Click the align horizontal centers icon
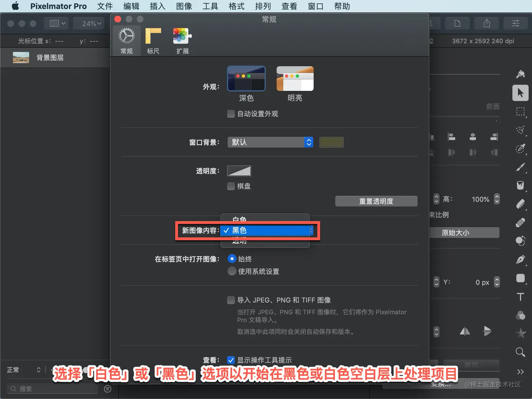Image resolution: width=532 pixels, height=399 pixels. click(473, 137)
